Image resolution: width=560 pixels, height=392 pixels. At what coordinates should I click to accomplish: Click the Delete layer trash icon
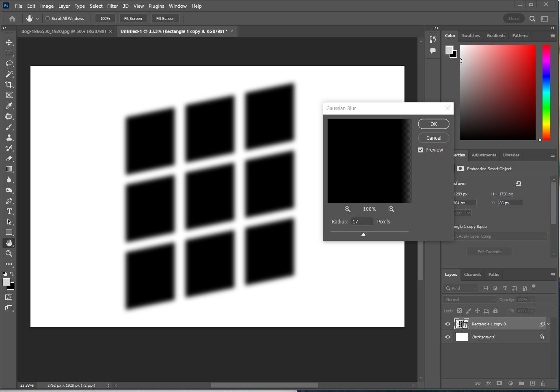click(543, 383)
